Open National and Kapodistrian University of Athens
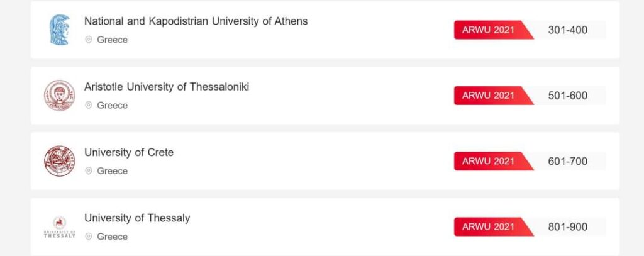Viewport: 644px width, 256px height. 196,21
